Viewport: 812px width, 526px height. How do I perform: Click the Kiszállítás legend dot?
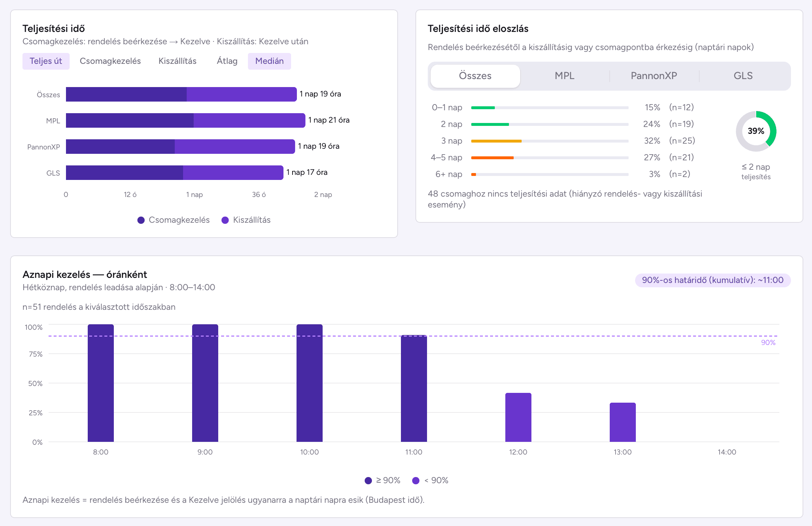(x=225, y=220)
